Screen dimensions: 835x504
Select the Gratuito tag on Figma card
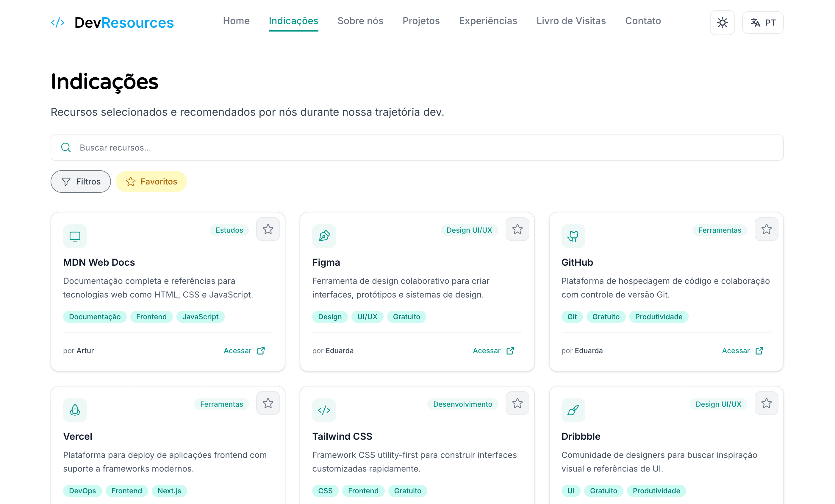(x=407, y=317)
